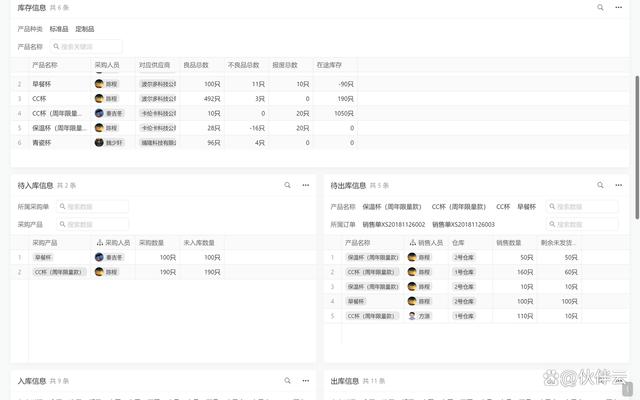Open the more menu in 待入库信息 header
The height and width of the screenshot is (400, 640).
click(306, 185)
